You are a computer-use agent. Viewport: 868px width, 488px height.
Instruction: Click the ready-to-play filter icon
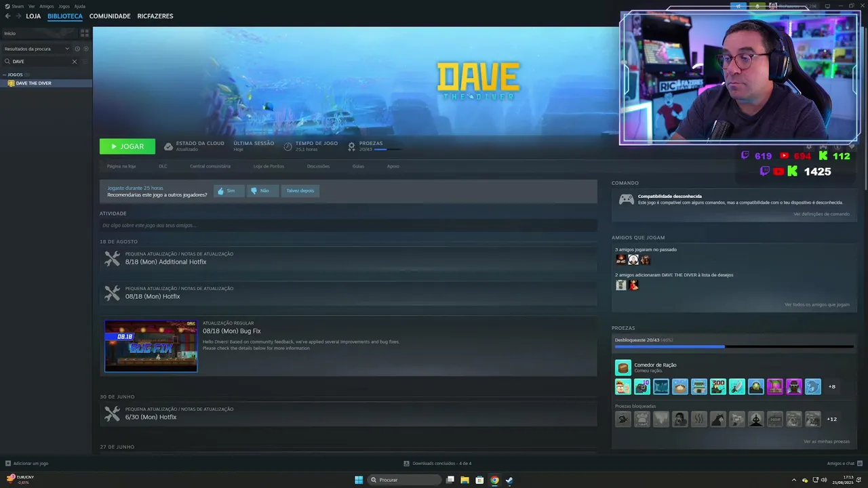tap(86, 49)
